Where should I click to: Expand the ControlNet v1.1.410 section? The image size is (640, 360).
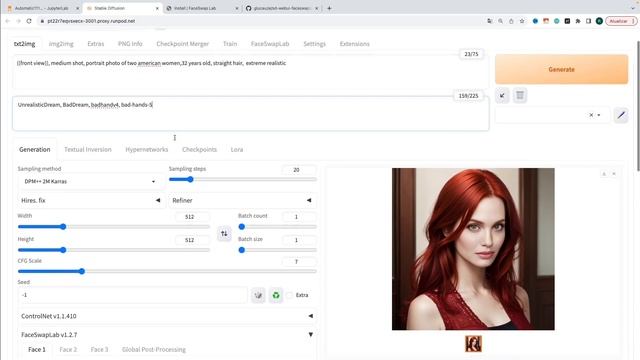[x=167, y=316]
